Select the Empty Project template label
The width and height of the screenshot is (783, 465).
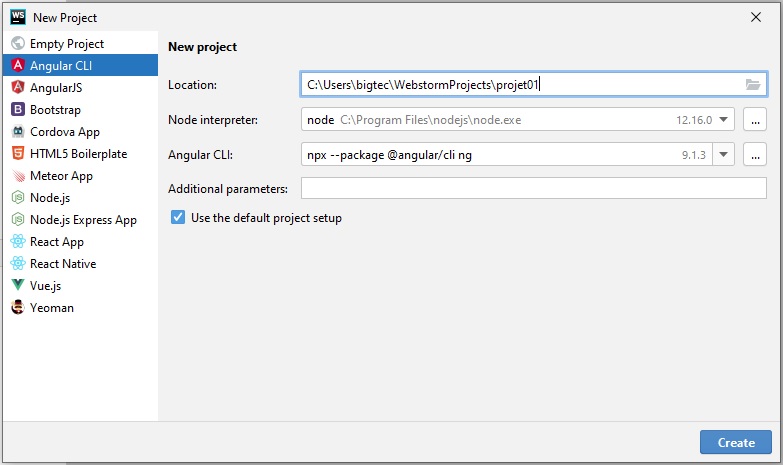pyautogui.click(x=67, y=44)
